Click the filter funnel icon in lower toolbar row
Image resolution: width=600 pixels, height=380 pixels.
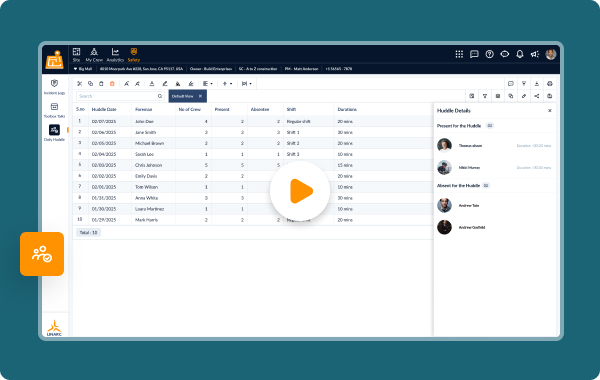[x=485, y=96]
